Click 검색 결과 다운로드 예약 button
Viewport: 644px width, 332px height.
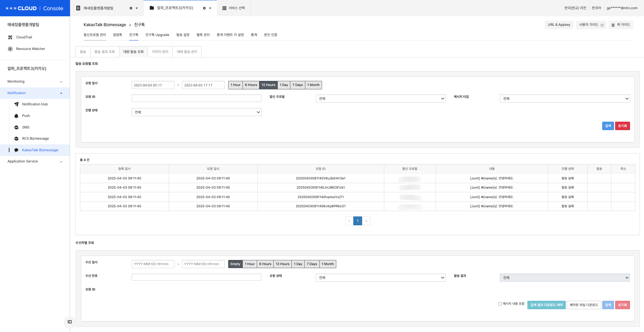(546, 305)
